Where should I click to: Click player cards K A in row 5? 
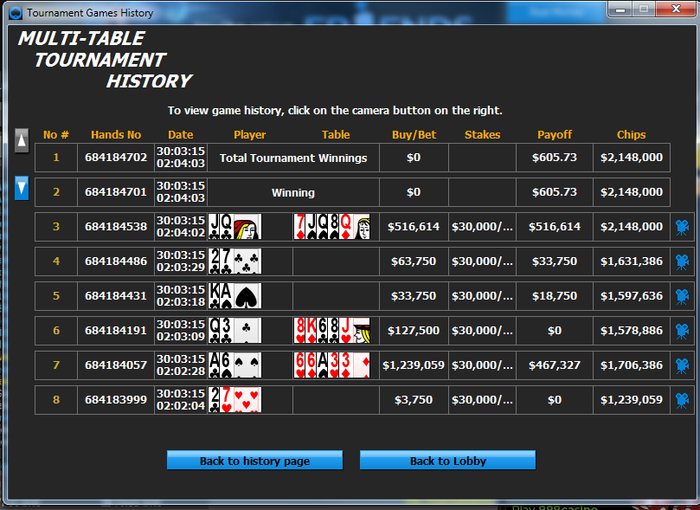pos(235,296)
